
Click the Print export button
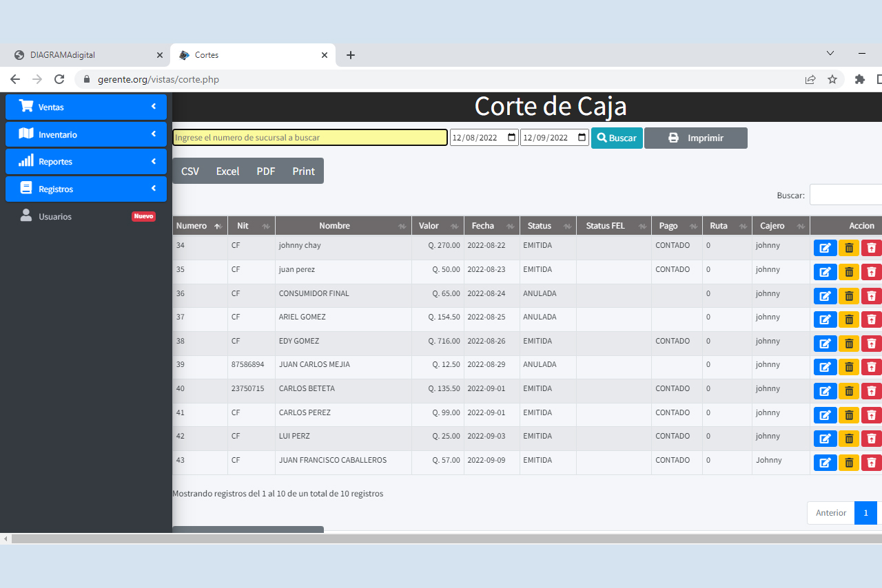(x=303, y=171)
